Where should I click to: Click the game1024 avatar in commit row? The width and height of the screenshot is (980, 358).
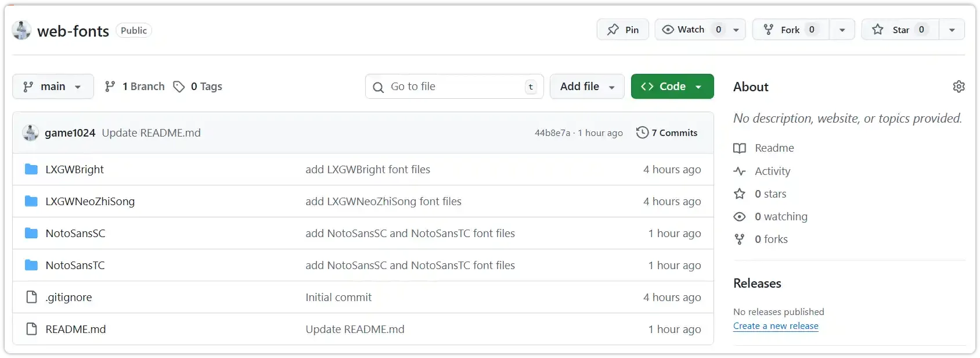(x=30, y=133)
